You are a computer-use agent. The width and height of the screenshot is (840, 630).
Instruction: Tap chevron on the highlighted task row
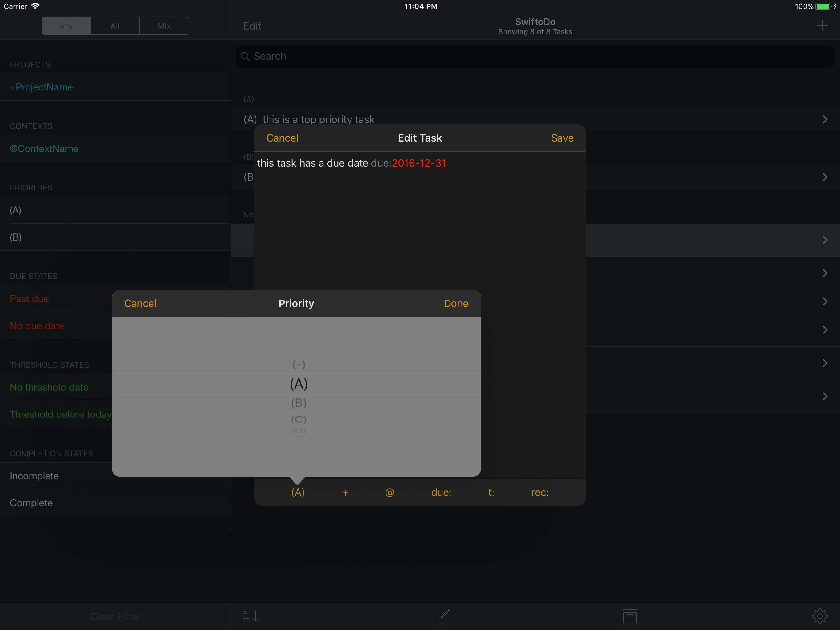(825, 240)
